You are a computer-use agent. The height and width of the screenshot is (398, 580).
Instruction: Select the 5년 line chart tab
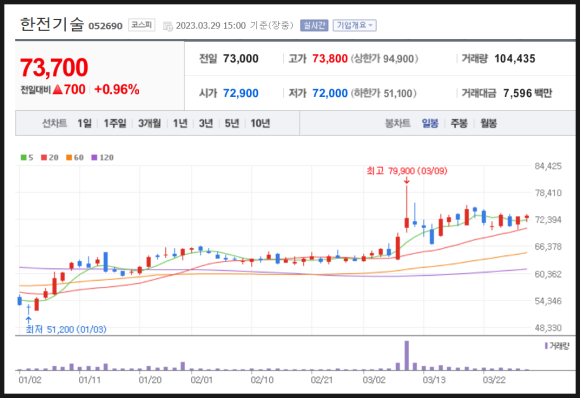pyautogui.click(x=232, y=123)
